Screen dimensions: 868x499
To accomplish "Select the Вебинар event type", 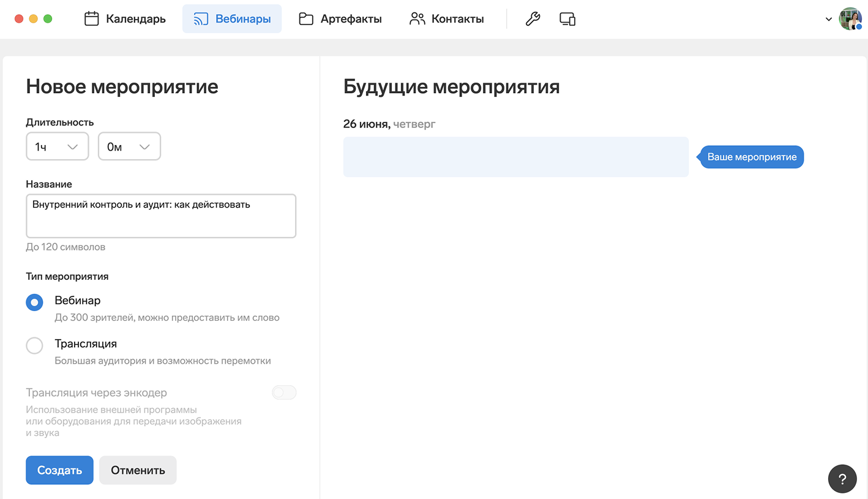I will click(34, 302).
